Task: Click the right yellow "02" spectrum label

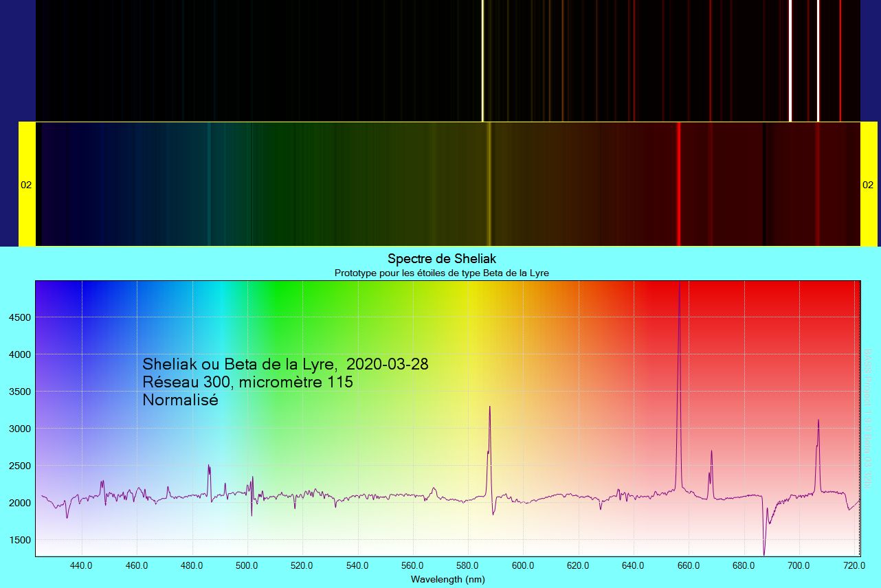Action: tap(868, 185)
